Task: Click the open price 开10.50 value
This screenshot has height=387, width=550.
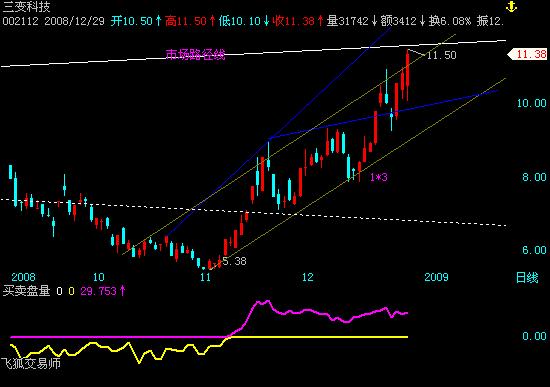Action: pyautogui.click(x=136, y=21)
